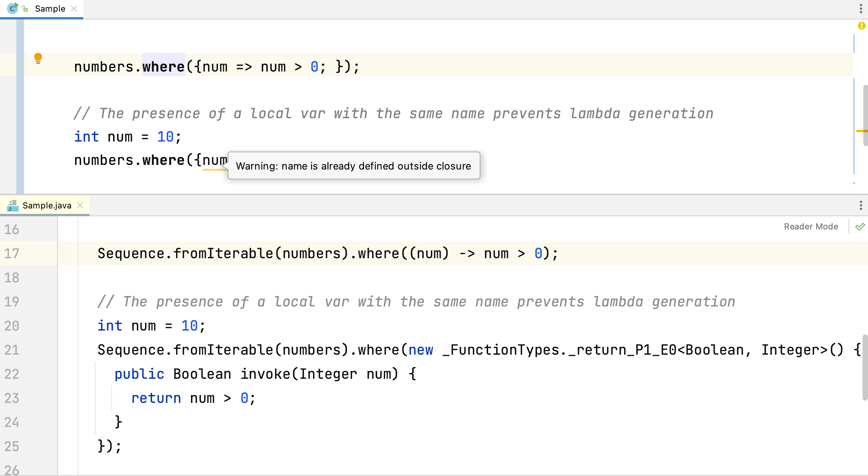The image size is (868, 476).
Task: Switch to the Sample tab
Action: click(50, 9)
